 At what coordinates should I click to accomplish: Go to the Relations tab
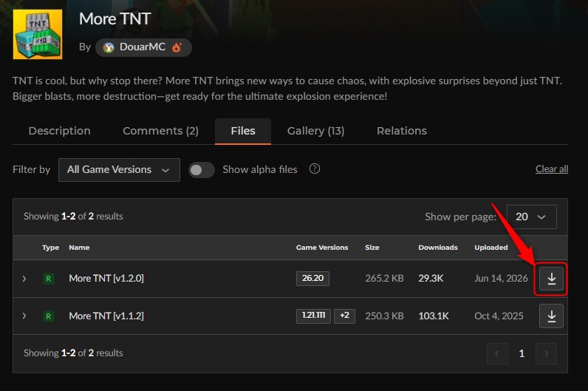pyautogui.click(x=402, y=131)
